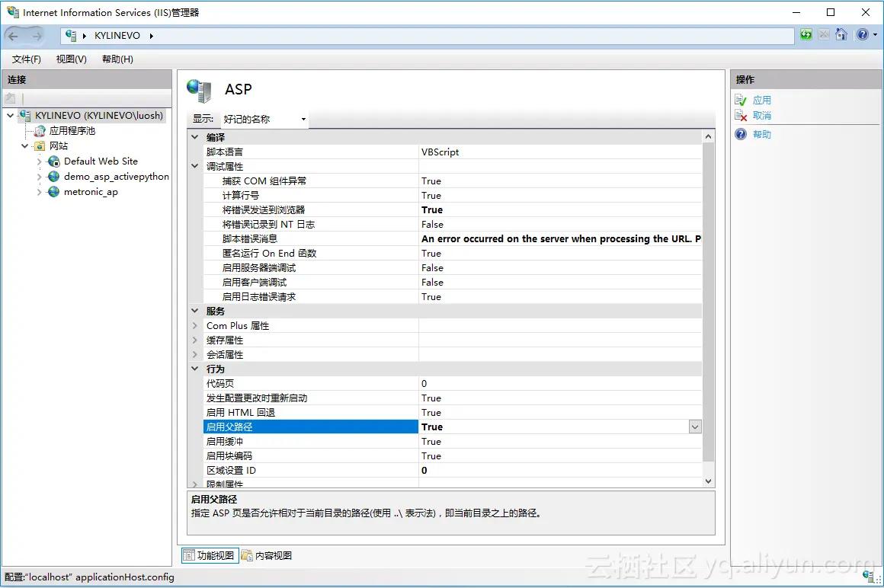Expand the demo_asp_activepython node
Viewport: 884px width, 588px height.
39,177
